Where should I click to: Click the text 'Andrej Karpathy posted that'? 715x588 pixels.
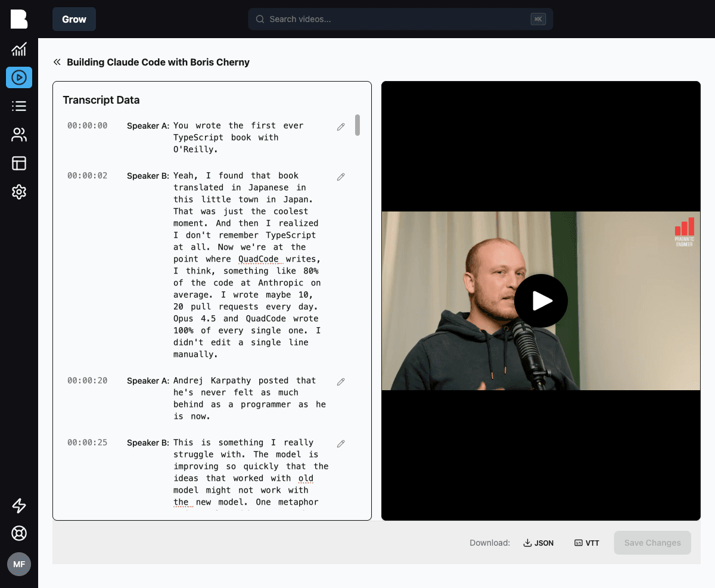245,381
